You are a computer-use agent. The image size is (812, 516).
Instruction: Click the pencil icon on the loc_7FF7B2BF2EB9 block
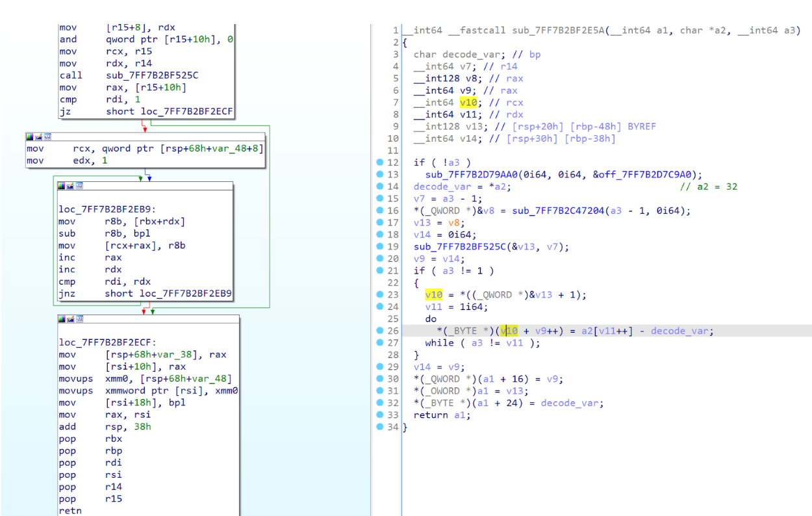[x=70, y=186]
